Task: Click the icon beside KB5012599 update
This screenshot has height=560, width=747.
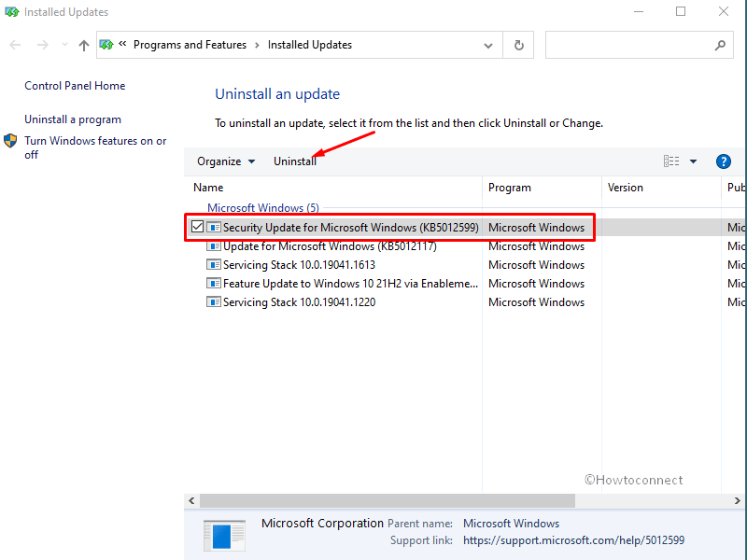Action: click(214, 227)
